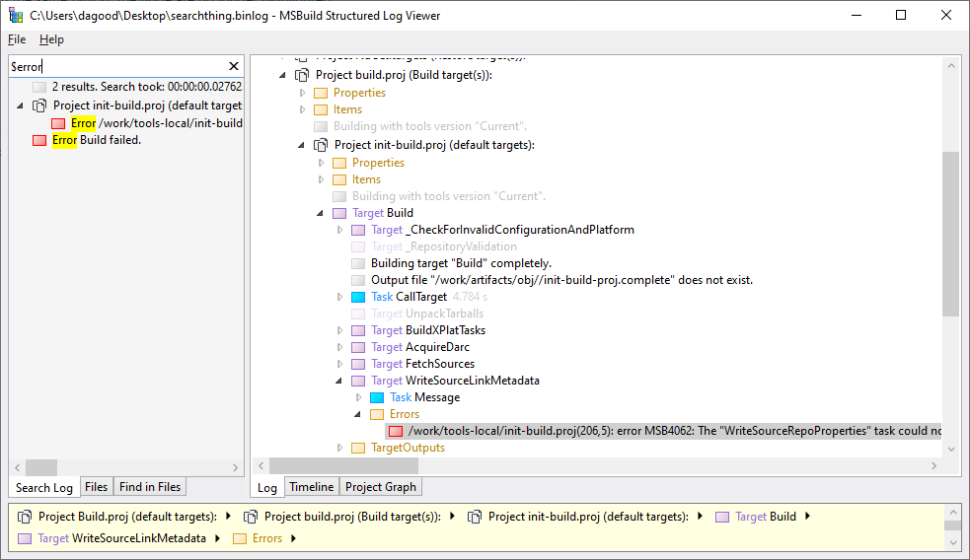Expand Items under Project init-build.proj
Image resolution: width=970 pixels, height=560 pixels.
pos(321,179)
